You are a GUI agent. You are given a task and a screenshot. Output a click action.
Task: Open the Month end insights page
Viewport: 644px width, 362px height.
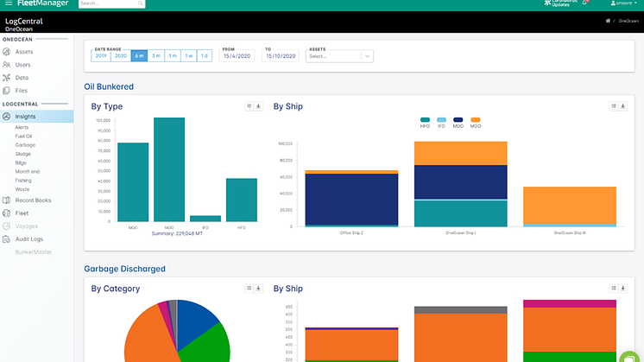[x=28, y=172]
